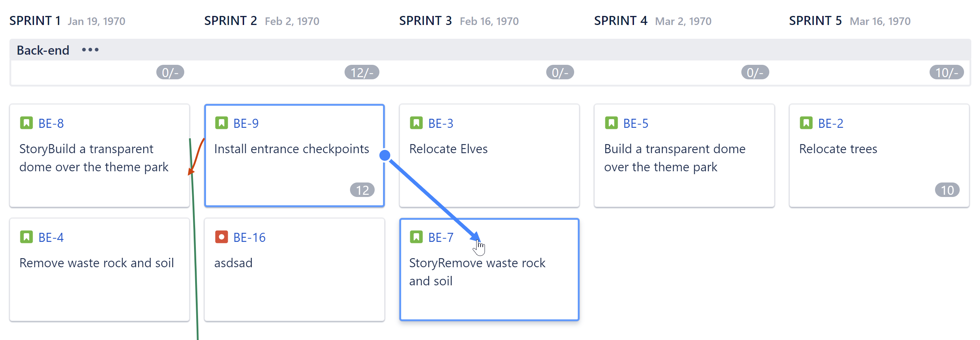Click the Back-end team row header
This screenshot has width=980, height=340.
pos(42,50)
